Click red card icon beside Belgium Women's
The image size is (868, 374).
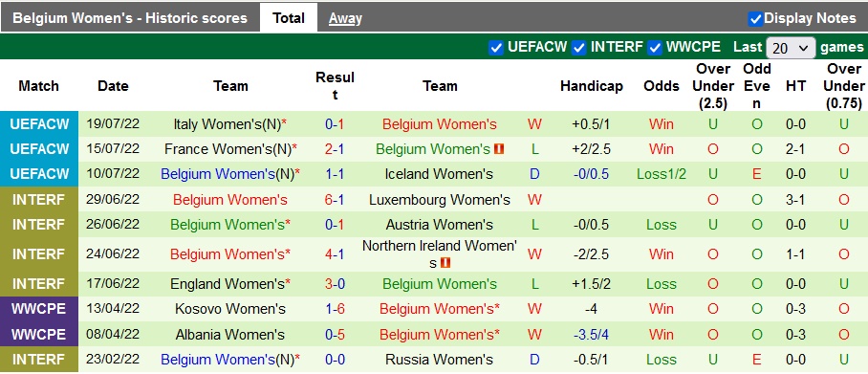(x=499, y=149)
